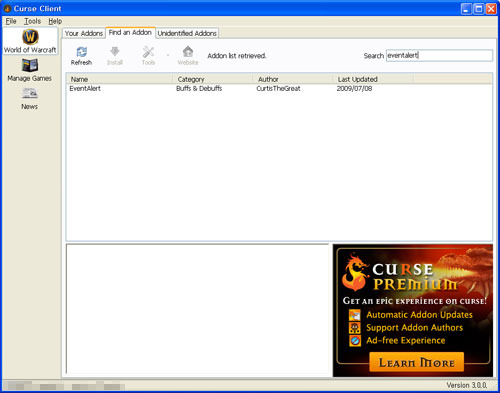Refresh the addon list

81,56
